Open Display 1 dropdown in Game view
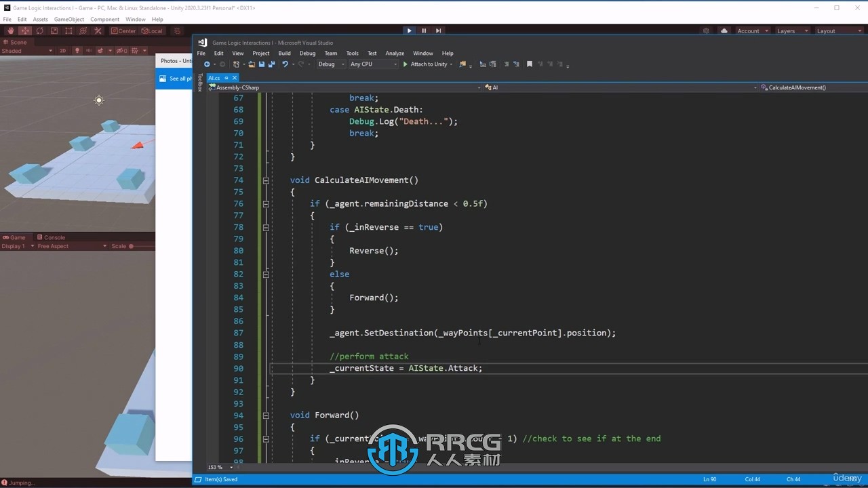Image resolution: width=868 pixels, height=488 pixels. point(18,246)
